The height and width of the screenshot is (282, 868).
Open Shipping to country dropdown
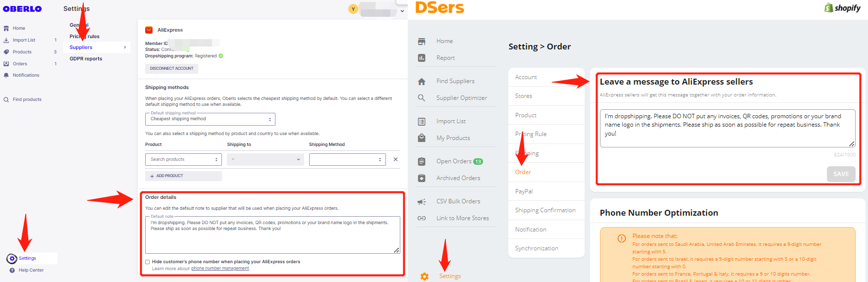point(266,159)
